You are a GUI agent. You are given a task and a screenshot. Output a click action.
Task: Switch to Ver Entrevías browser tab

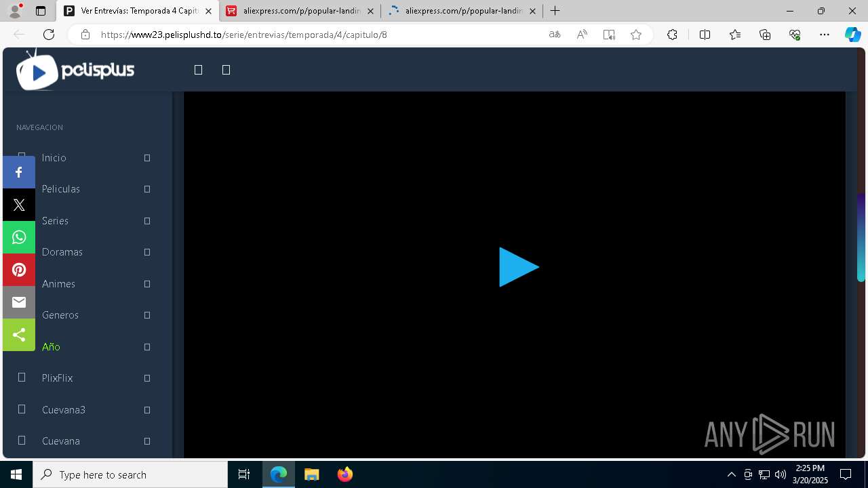[138, 11]
